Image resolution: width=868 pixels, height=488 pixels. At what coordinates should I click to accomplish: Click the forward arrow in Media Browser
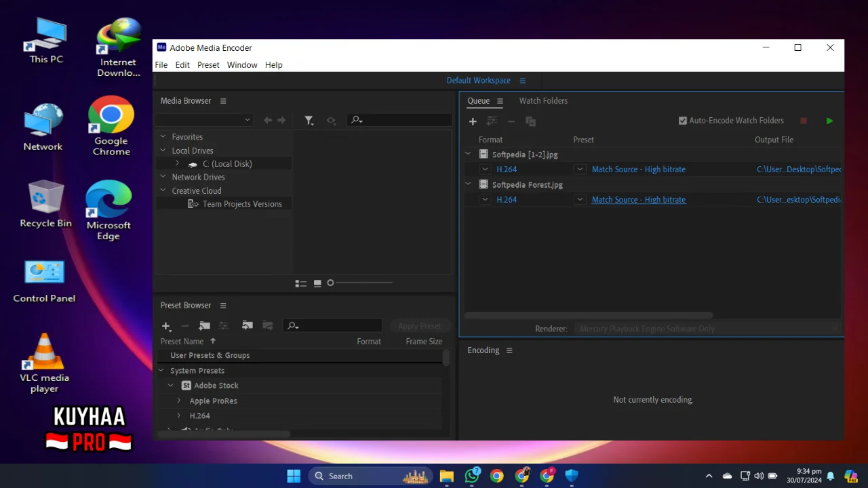[281, 120]
